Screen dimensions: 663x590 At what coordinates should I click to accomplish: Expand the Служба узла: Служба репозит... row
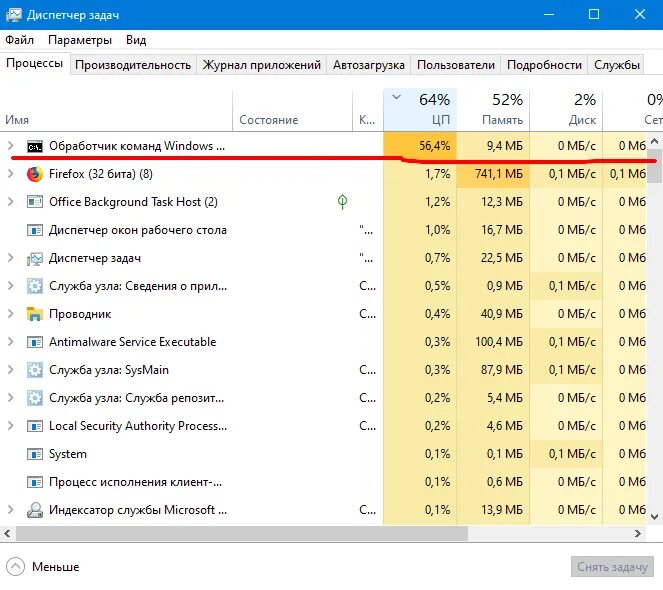click(x=11, y=398)
